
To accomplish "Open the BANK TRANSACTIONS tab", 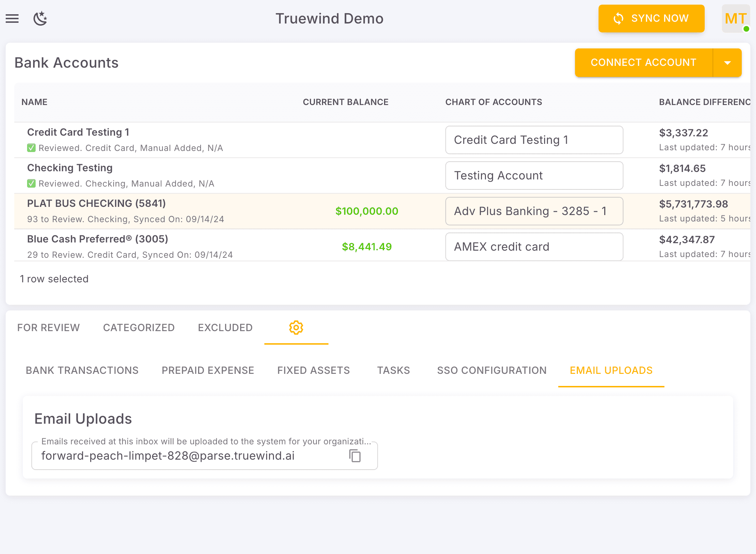I will 82,370.
